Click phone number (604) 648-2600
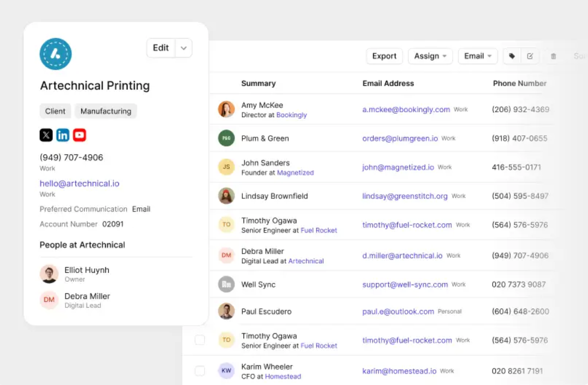 (520, 311)
